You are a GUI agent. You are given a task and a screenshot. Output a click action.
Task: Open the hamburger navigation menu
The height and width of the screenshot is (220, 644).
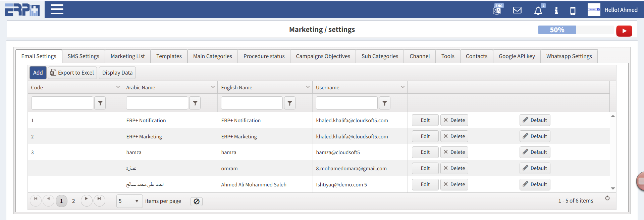pyautogui.click(x=57, y=9)
